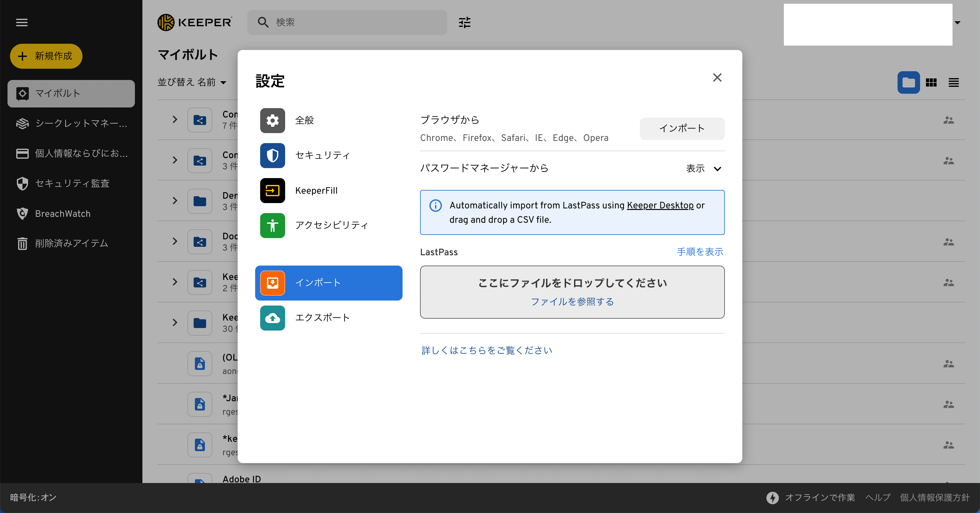Open セキュリティ監査 in sidebar
The image size is (980, 513).
(x=72, y=183)
